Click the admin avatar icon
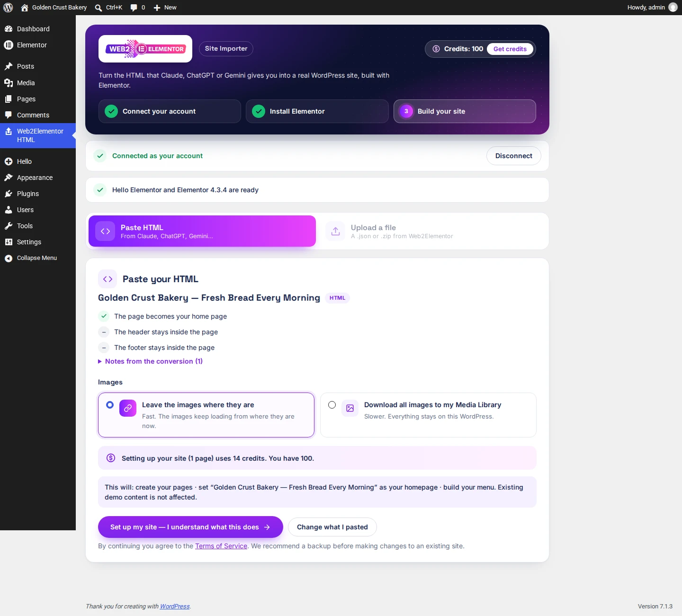This screenshot has height=616, width=682. pyautogui.click(x=673, y=7)
